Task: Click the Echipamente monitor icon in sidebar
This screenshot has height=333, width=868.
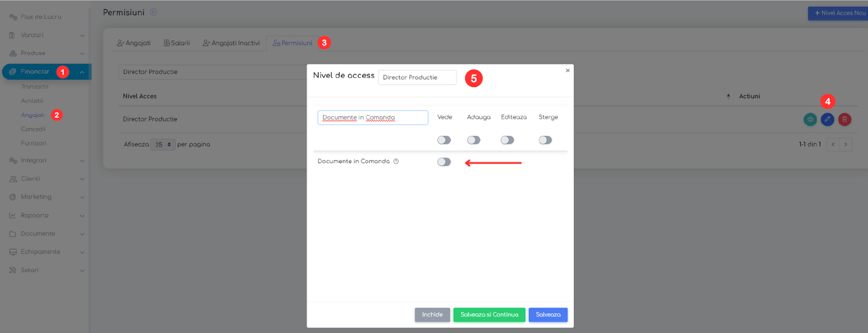Action: click(x=13, y=252)
